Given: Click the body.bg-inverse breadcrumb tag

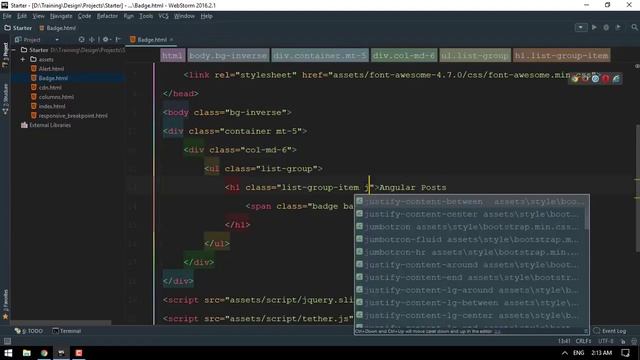Looking at the screenshot, I should tap(228, 55).
